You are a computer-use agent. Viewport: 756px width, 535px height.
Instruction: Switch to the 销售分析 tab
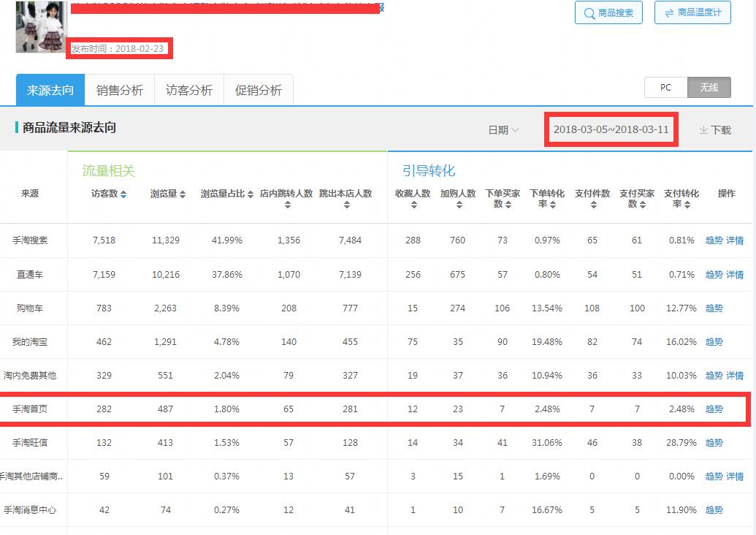click(121, 89)
